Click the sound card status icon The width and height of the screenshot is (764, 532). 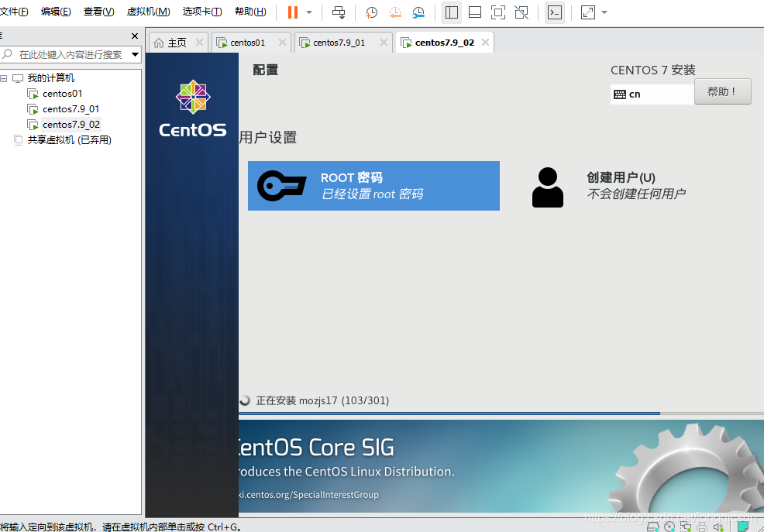(719, 527)
